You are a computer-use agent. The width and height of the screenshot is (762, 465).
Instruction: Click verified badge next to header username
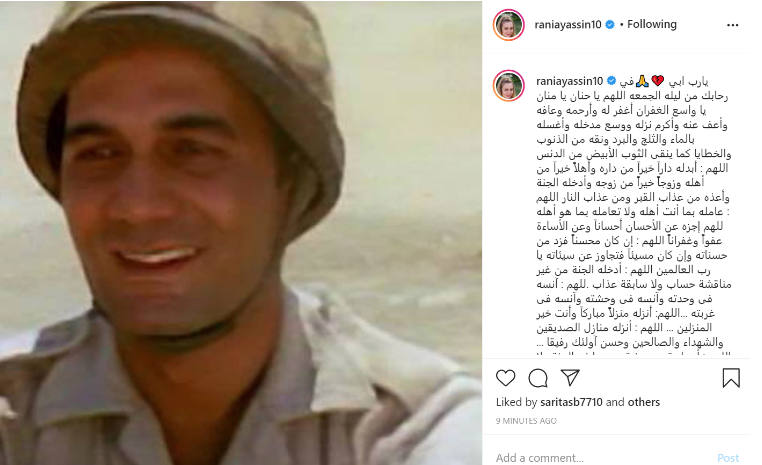[x=610, y=24]
